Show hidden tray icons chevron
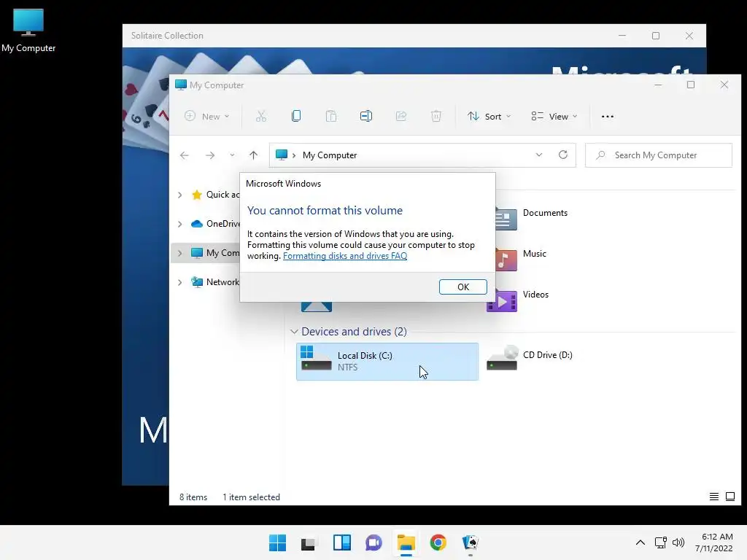The height and width of the screenshot is (560, 747). pyautogui.click(x=640, y=542)
